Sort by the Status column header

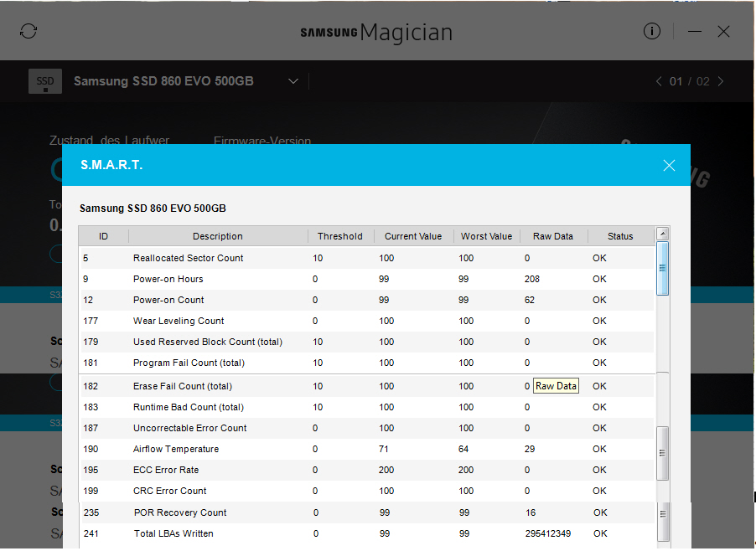[x=620, y=236]
